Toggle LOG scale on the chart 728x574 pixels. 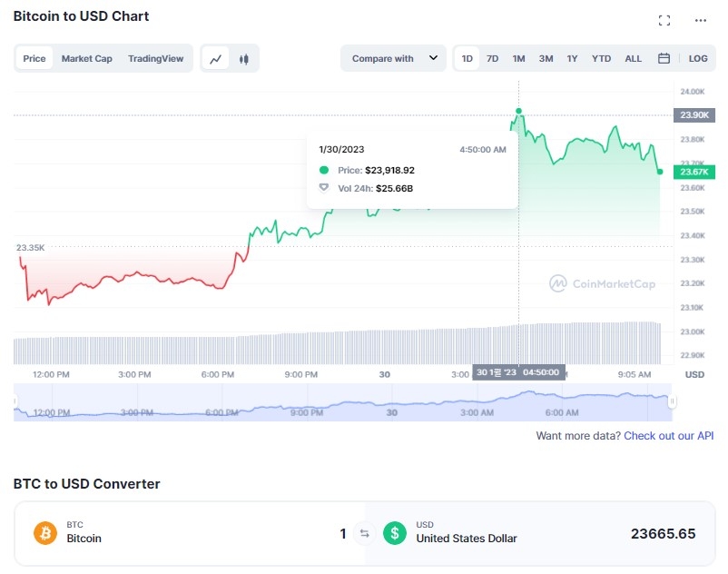click(x=698, y=59)
